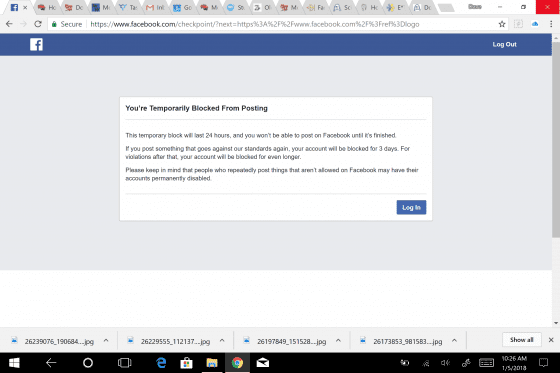Click the scrollbar up arrow

pyautogui.click(x=556, y=38)
